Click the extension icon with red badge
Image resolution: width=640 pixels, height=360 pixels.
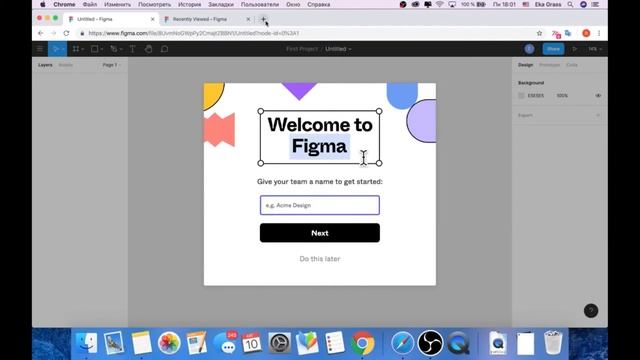pos(556,33)
